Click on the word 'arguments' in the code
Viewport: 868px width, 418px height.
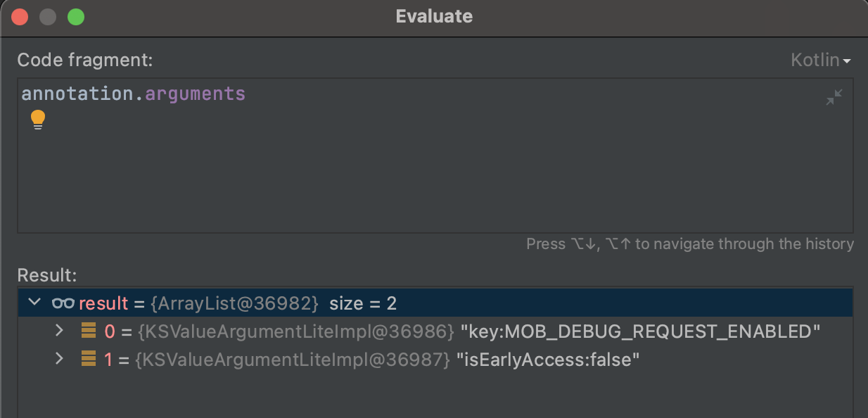tap(196, 94)
